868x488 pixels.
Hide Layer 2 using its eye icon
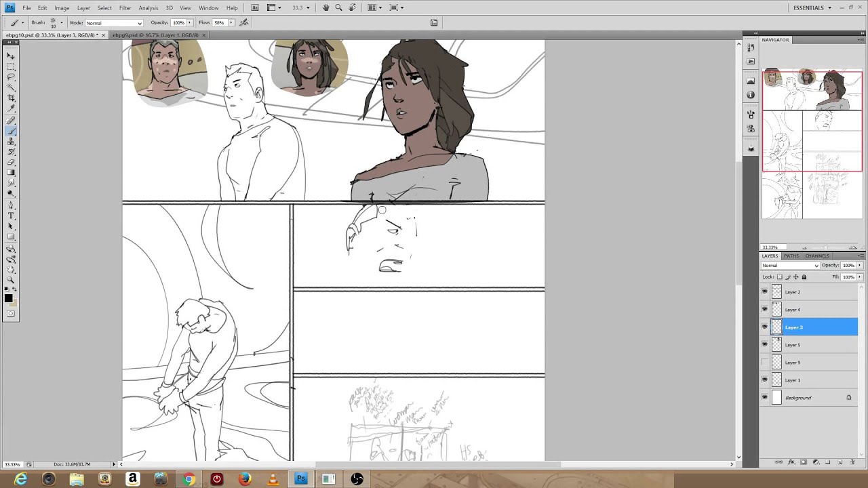click(x=765, y=292)
